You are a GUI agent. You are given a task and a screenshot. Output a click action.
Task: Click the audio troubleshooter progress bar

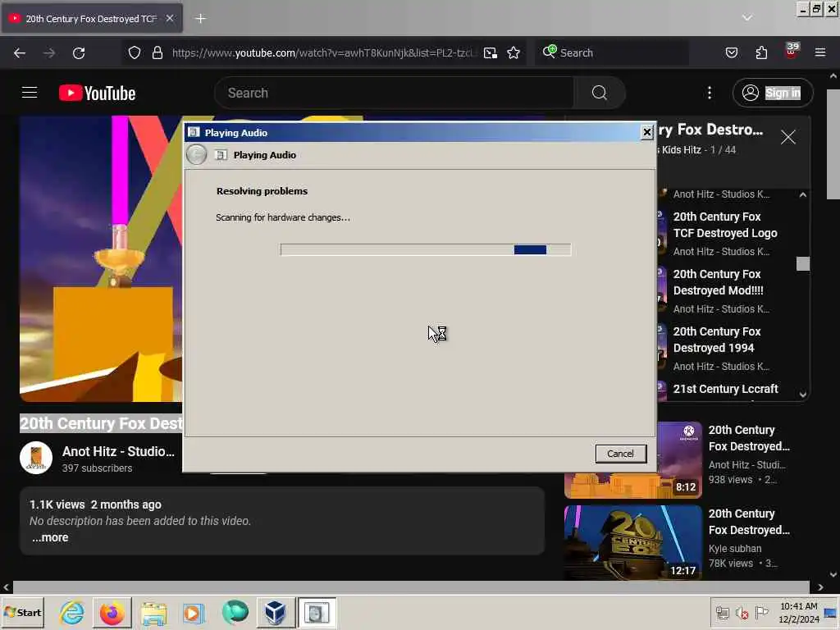[426, 249]
